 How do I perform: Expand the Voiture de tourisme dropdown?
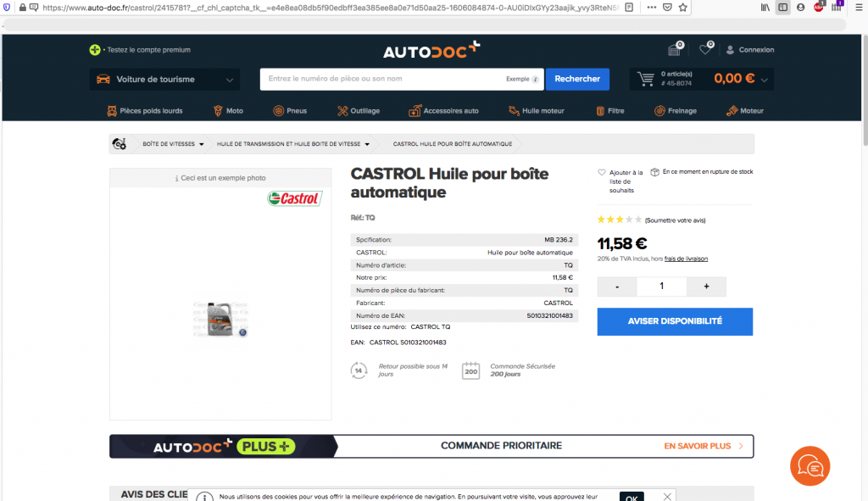pos(165,79)
